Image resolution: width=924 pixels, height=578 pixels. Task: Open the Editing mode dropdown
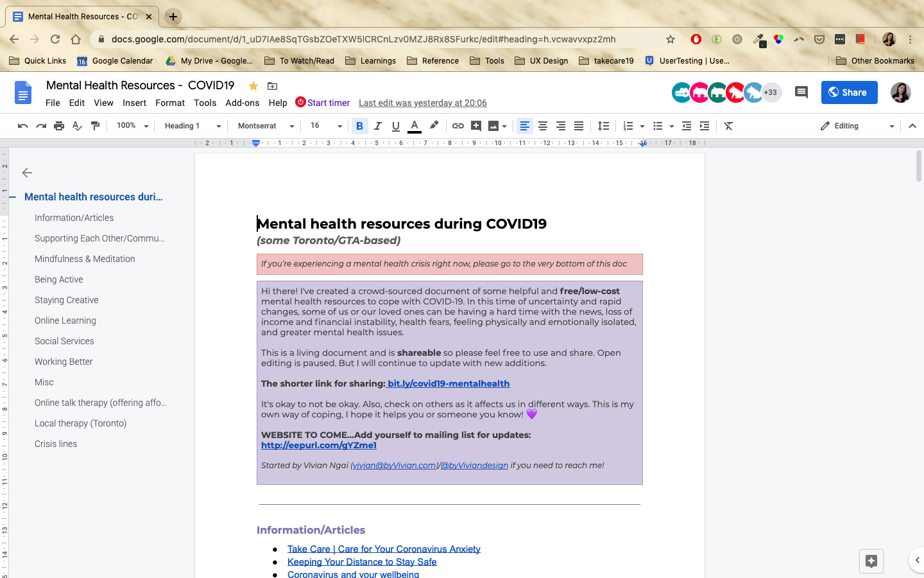point(857,126)
